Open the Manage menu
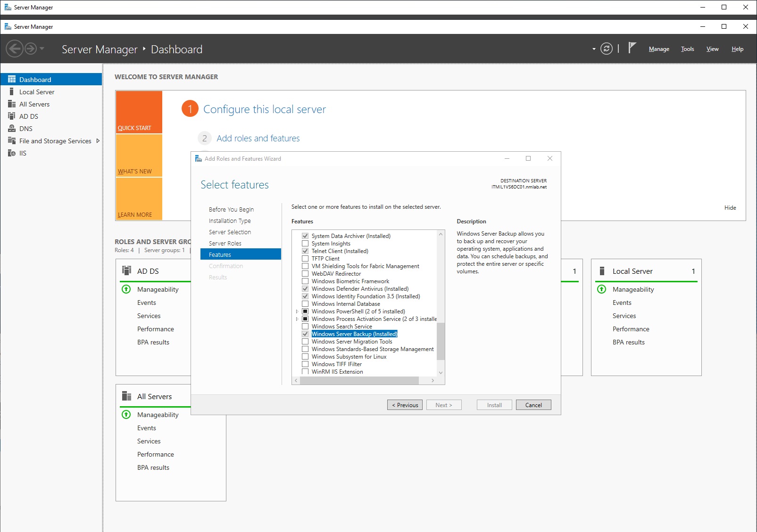This screenshot has height=532, width=757. (658, 49)
